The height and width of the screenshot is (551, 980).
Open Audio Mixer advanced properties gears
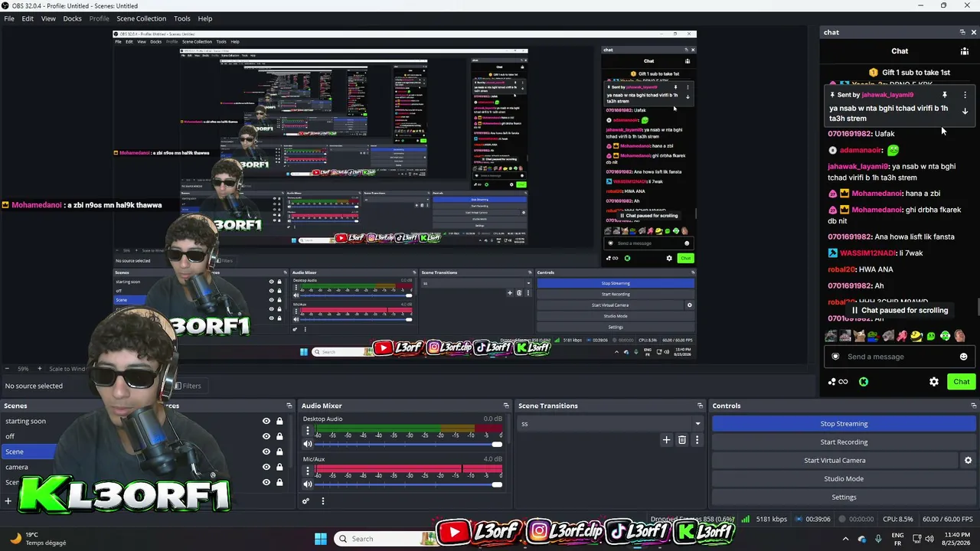pyautogui.click(x=305, y=501)
